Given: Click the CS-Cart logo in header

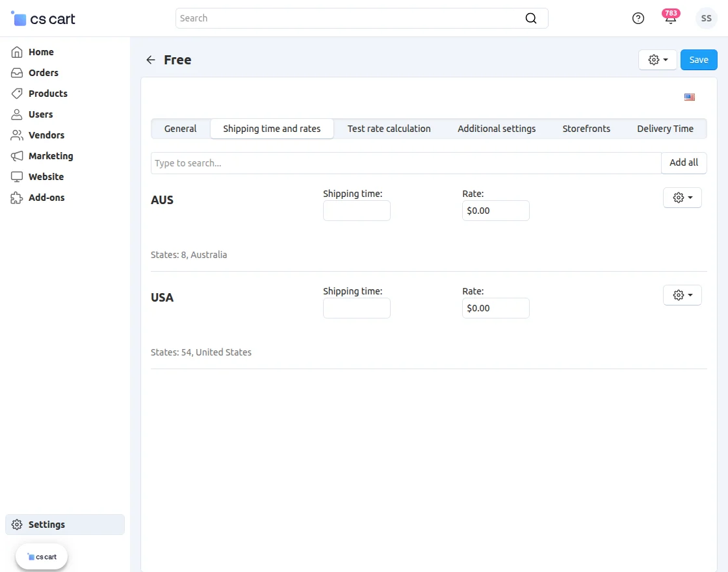Looking at the screenshot, I should click(44, 19).
